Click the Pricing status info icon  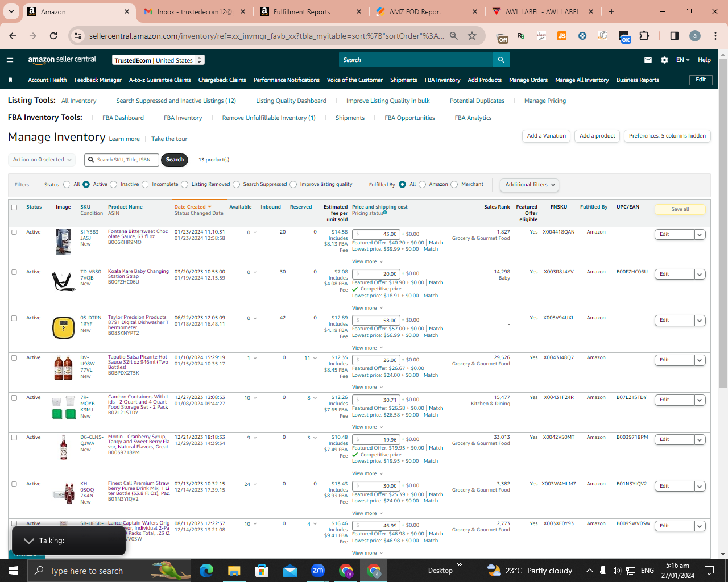[385, 213]
